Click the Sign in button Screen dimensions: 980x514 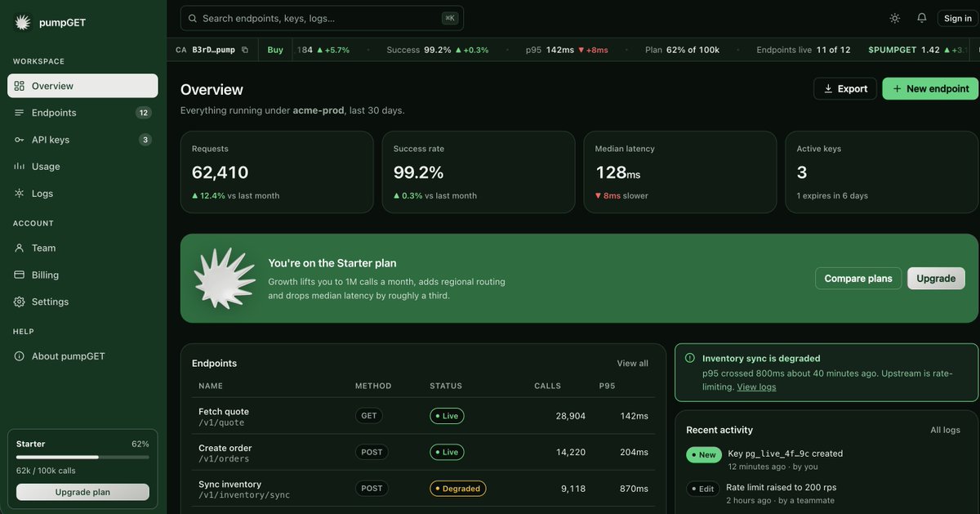(958, 18)
